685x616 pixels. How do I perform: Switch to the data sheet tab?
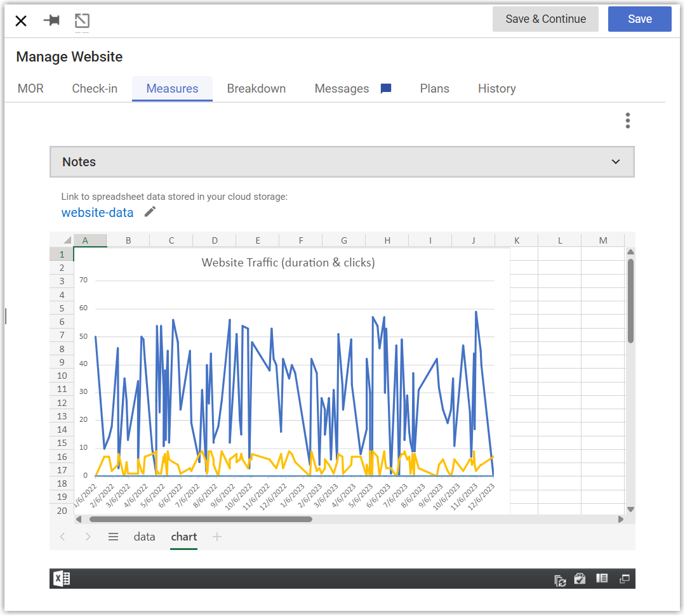[144, 537]
